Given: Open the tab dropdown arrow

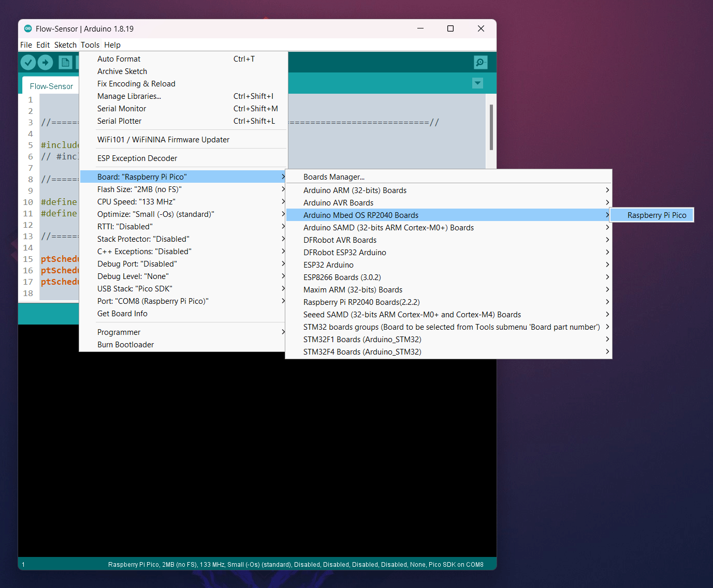Looking at the screenshot, I should point(478,83).
